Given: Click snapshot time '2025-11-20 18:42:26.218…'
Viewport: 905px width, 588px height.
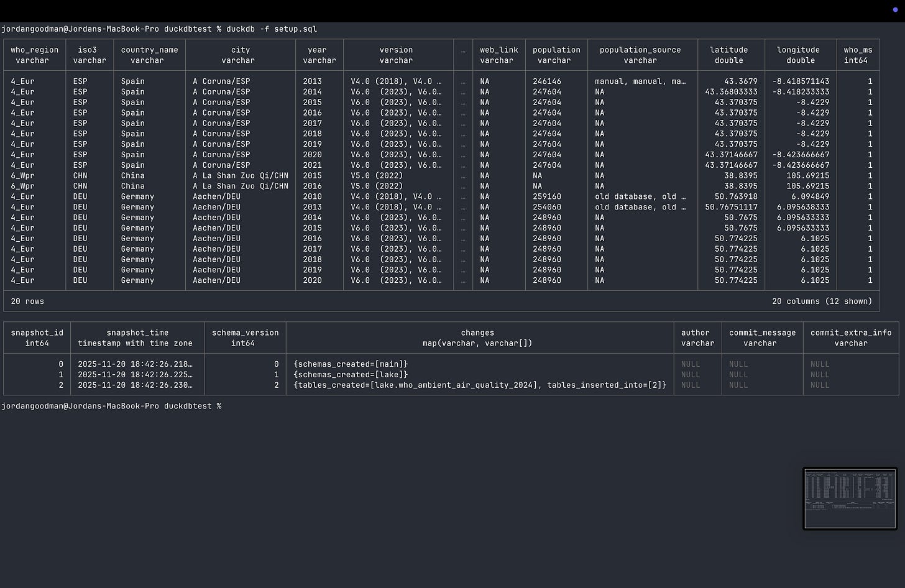Looking at the screenshot, I should [135, 364].
